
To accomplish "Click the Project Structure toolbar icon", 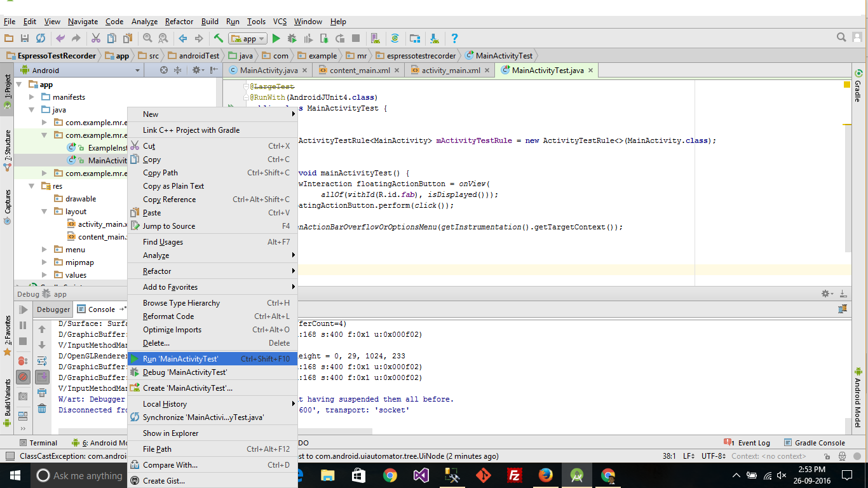I will [x=415, y=39].
